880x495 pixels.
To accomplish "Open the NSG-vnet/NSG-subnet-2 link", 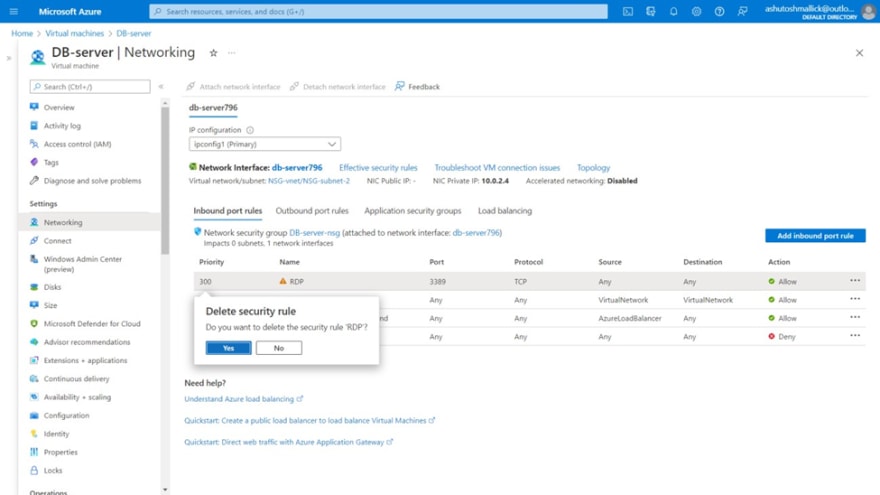I will point(309,181).
